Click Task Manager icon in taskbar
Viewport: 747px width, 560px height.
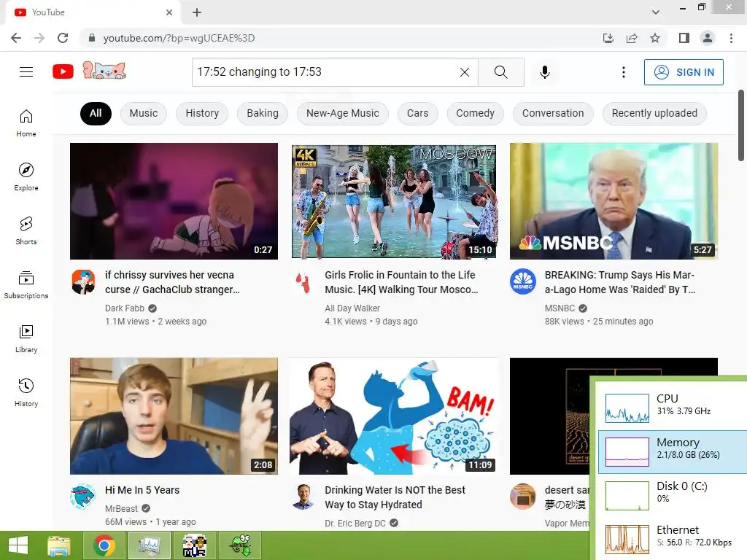click(149, 545)
